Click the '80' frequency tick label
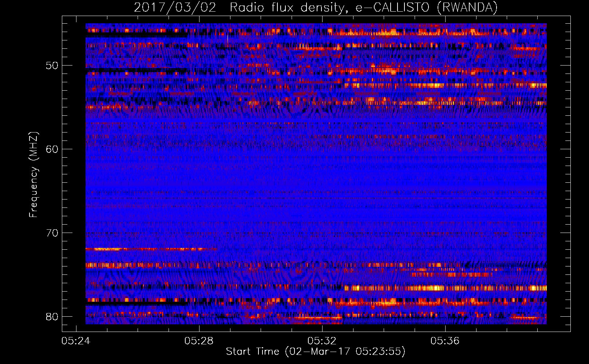 coord(52,317)
